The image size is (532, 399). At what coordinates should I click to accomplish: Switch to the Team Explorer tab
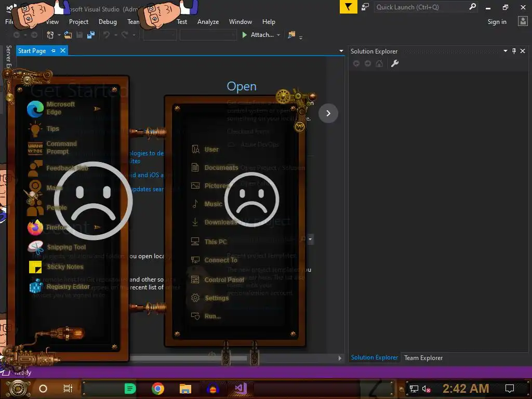423,357
